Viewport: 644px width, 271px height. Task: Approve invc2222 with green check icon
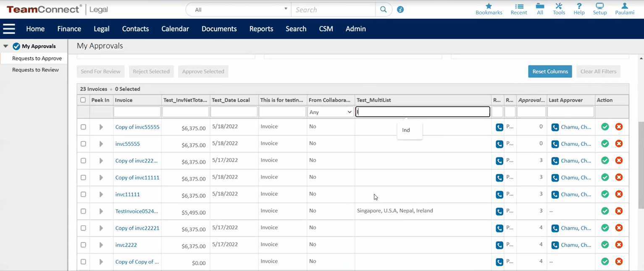(x=605, y=245)
